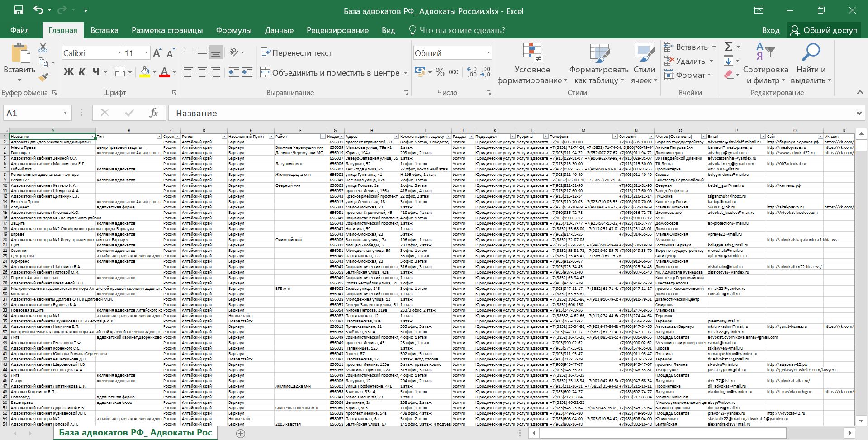This screenshot has height=440, width=868.
Task: Switch to the Вставка ribbon tab
Action: click(x=104, y=30)
